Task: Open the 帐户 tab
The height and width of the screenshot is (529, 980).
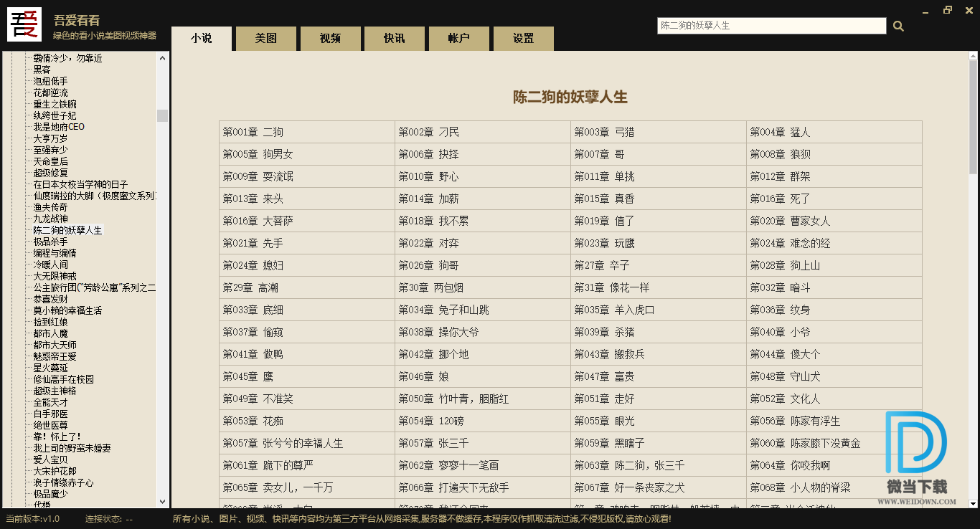Action: (458, 39)
